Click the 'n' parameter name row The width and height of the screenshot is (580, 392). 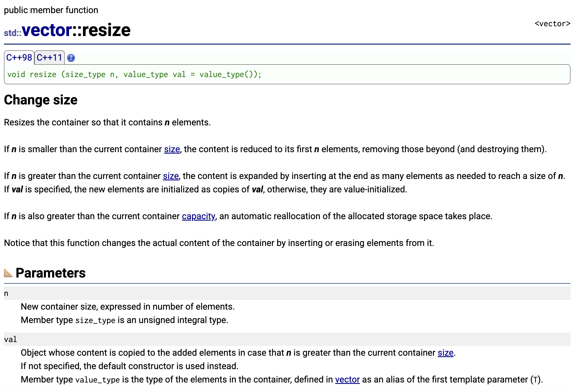click(x=6, y=293)
